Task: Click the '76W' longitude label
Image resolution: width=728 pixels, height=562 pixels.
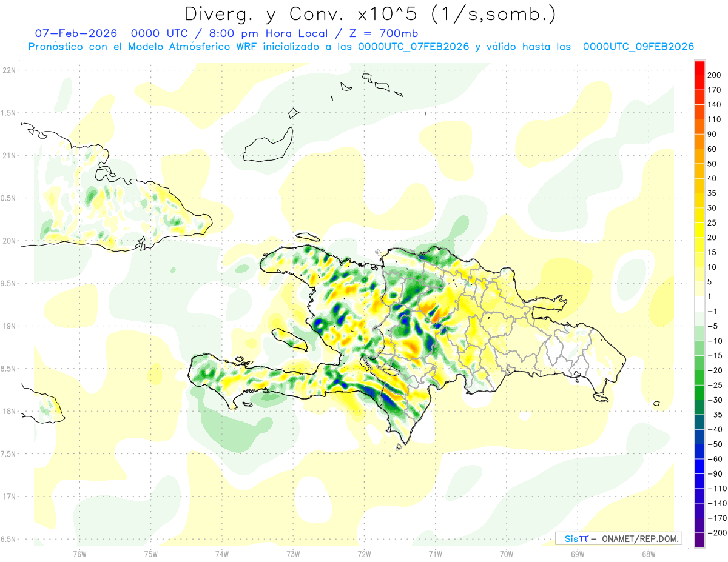Action: (79, 553)
